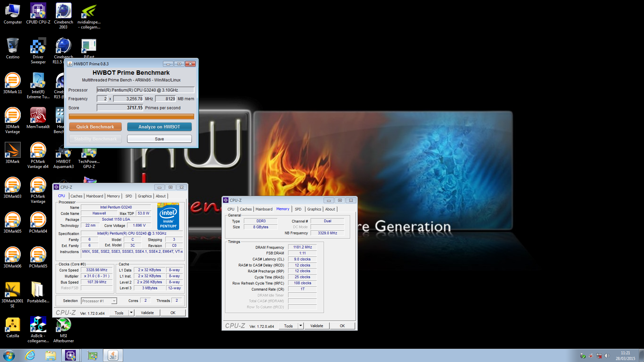Viewport: 644px width, 362px height.
Task: Launch Intel Extreme Tuning shortcut
Action: coord(38,85)
